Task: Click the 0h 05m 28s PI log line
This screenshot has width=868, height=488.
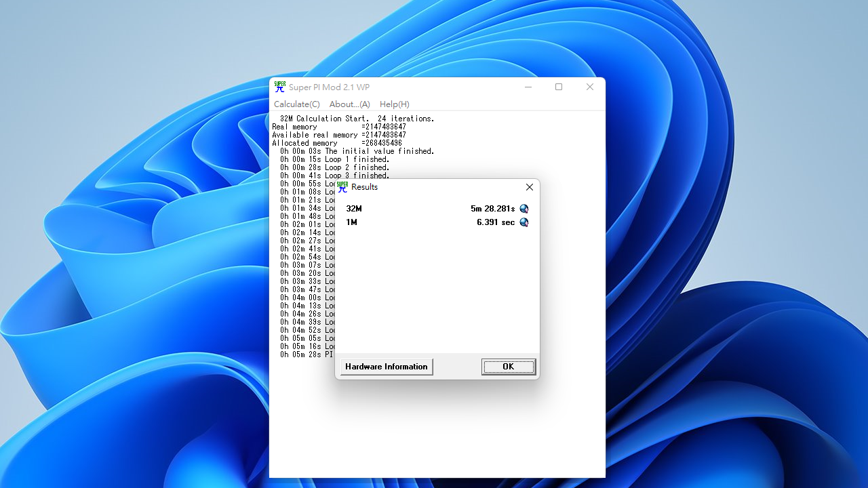Action: [307, 354]
